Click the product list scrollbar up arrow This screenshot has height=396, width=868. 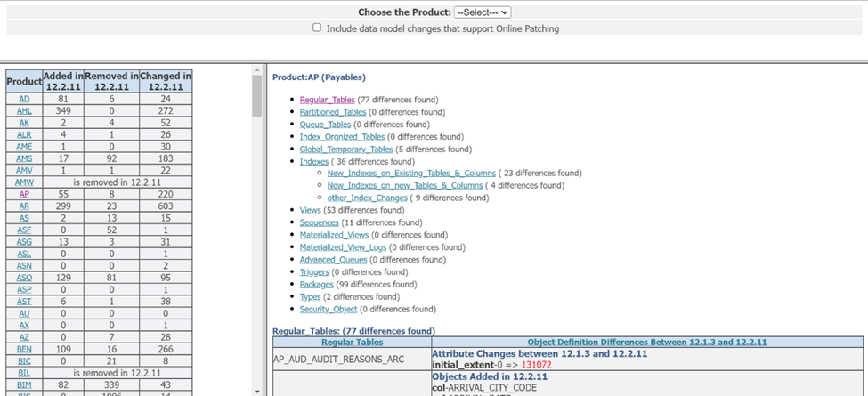(256, 70)
